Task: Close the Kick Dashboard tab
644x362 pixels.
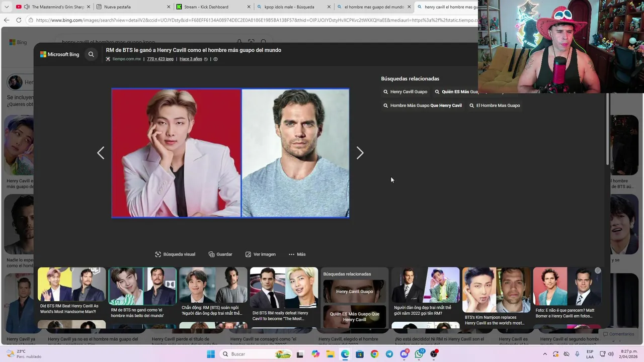Action: point(249,7)
